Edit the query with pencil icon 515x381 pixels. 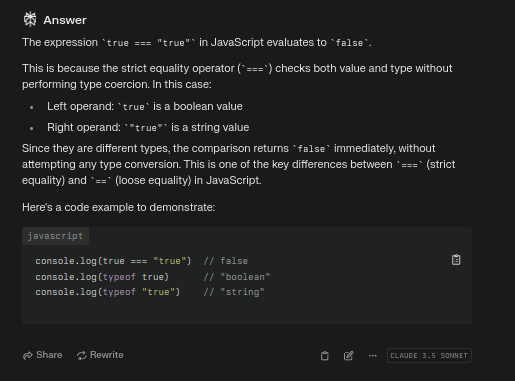point(349,356)
